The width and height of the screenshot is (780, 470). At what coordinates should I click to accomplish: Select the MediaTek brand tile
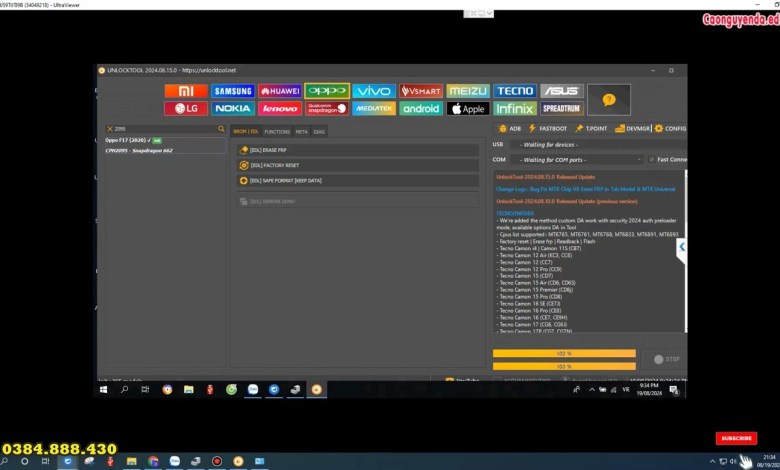click(x=373, y=108)
